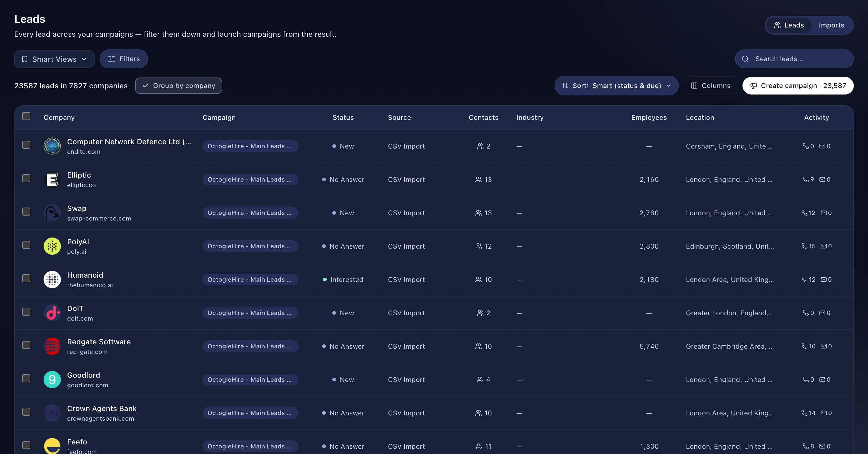Screen dimensions: 868x454
Task: Click the phone icon in Crown Agents Bank row
Action: (804, 413)
